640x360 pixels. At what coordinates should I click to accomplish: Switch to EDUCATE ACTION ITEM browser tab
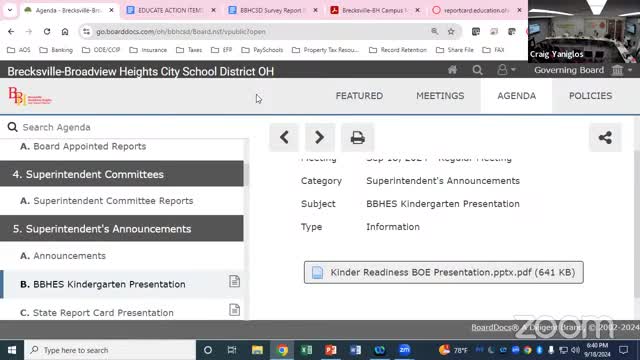(171, 10)
